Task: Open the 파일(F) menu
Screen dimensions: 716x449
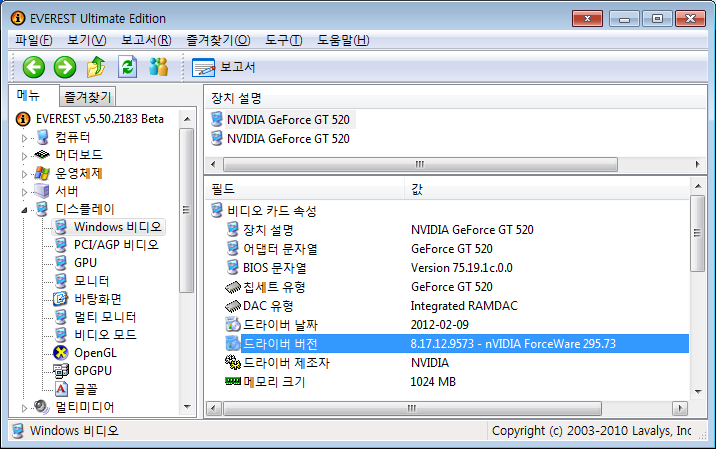Action: (x=34, y=40)
